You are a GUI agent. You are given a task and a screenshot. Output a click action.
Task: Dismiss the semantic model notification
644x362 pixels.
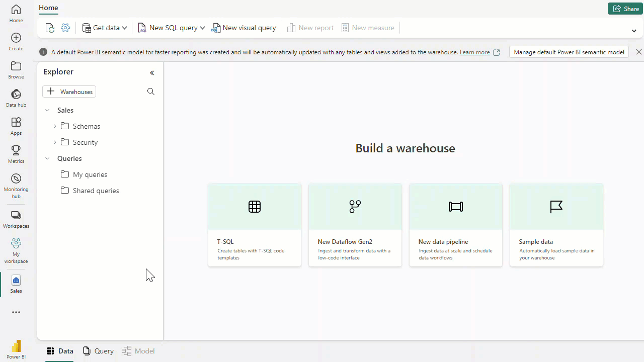point(639,52)
